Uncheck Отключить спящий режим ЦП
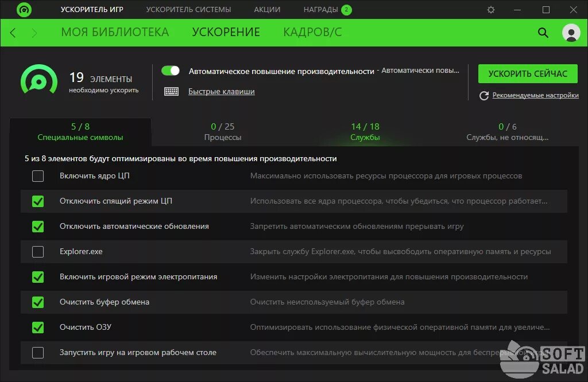The width and height of the screenshot is (588, 382). (x=38, y=201)
